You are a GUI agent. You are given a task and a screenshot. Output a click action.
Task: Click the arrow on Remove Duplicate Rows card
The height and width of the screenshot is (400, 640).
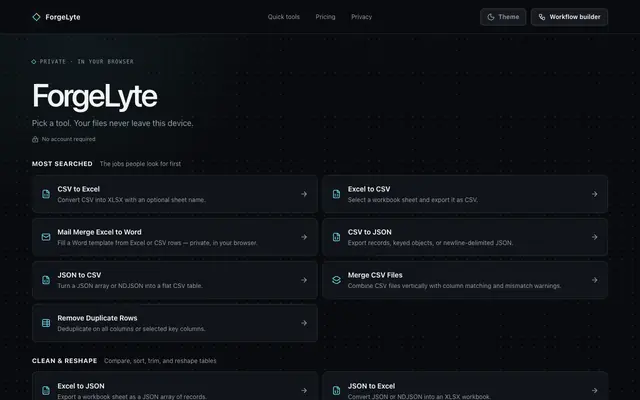point(304,323)
